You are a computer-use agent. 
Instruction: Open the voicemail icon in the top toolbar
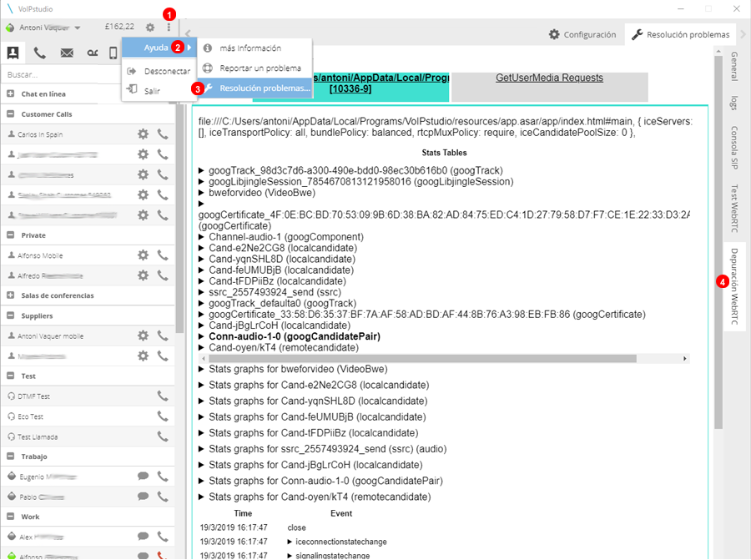(93, 53)
